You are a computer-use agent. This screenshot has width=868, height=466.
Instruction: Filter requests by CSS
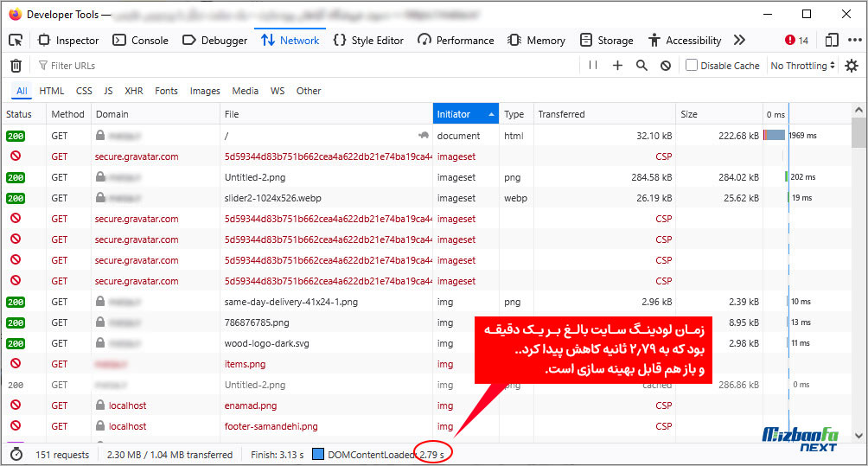point(84,91)
